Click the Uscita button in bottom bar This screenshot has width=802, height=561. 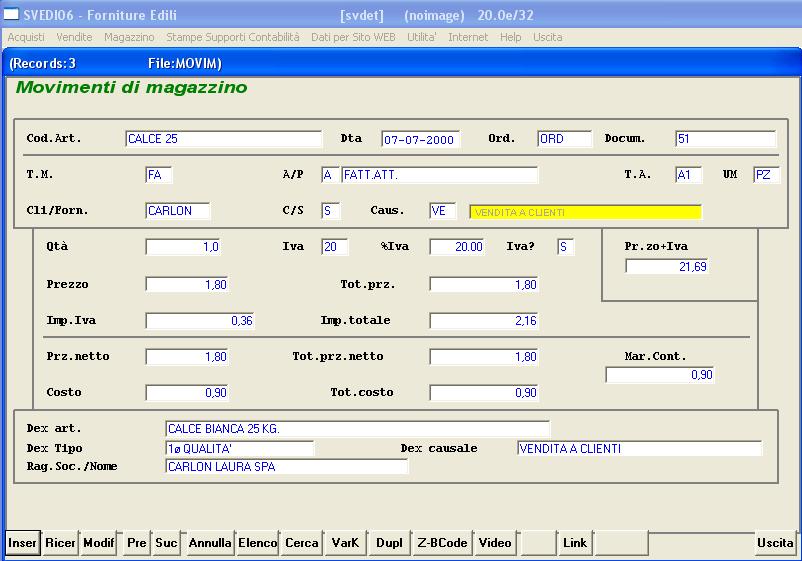point(775,543)
